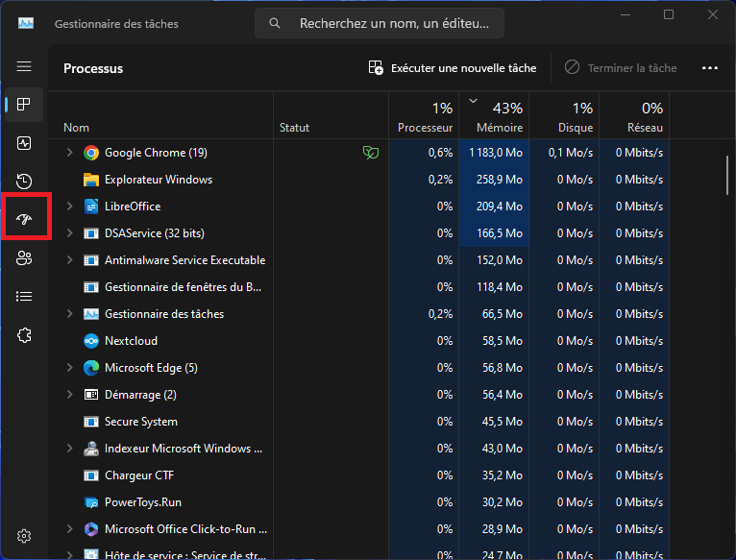Click the Microsoft Edge app icon
The height and width of the screenshot is (560, 736).
tap(91, 368)
